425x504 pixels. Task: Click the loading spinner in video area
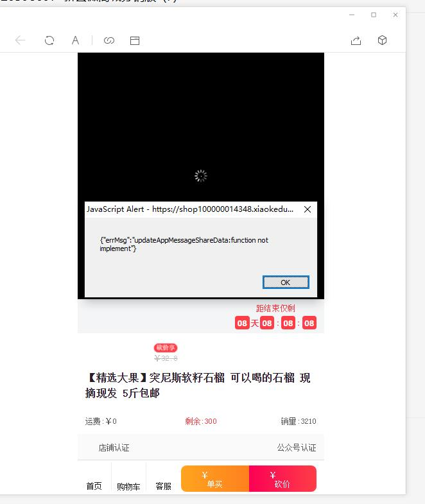pos(201,176)
